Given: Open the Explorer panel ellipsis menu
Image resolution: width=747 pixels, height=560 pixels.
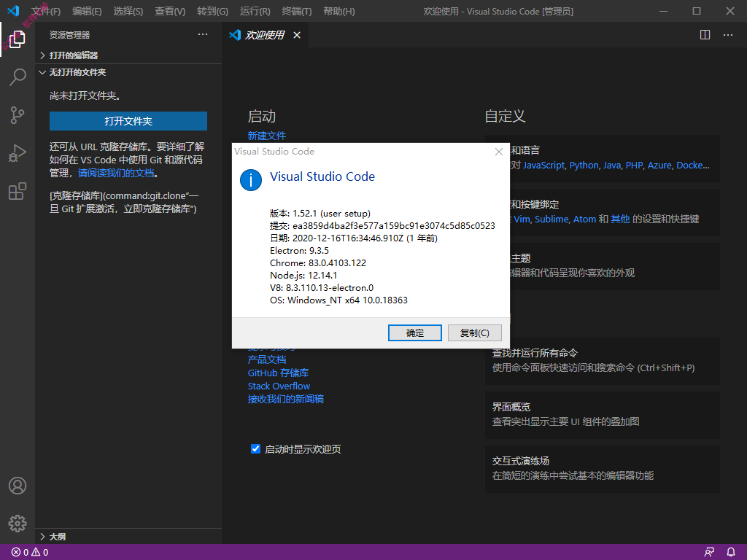Looking at the screenshot, I should 203,34.
